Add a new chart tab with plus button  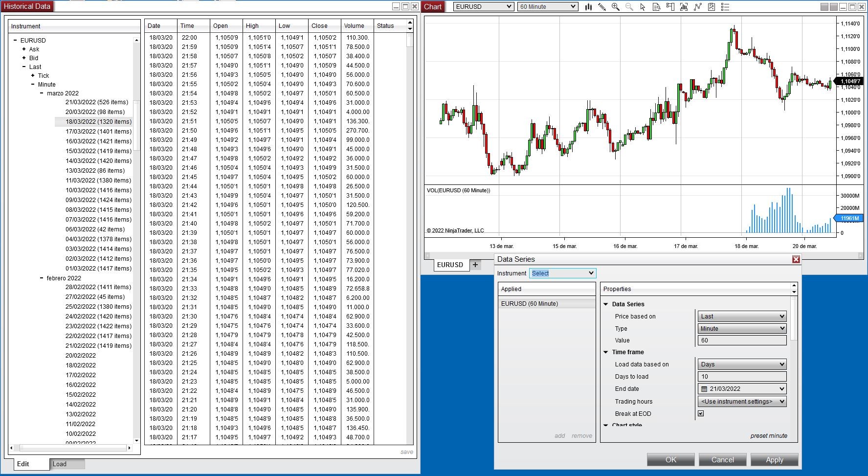[x=475, y=265]
